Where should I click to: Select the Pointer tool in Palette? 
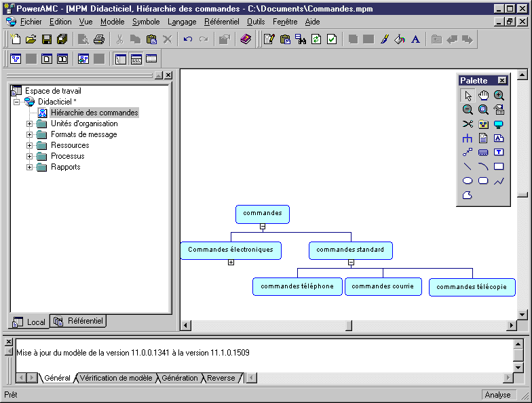(468, 96)
